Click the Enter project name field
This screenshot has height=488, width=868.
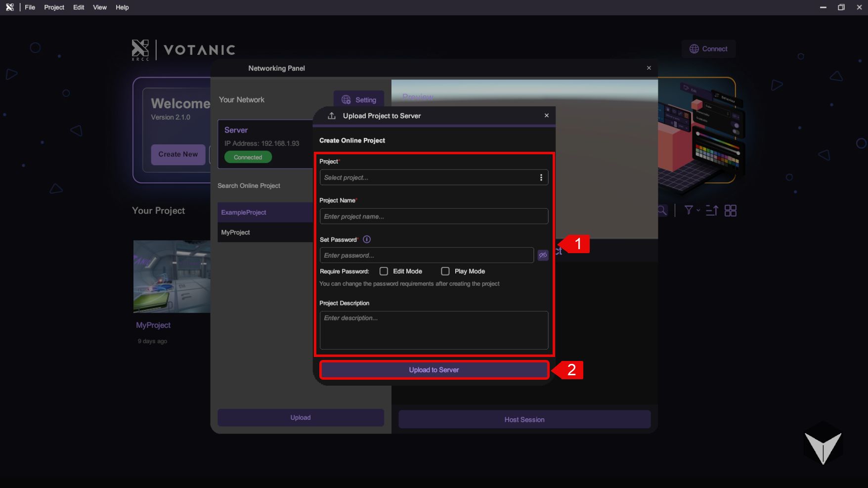pos(434,217)
